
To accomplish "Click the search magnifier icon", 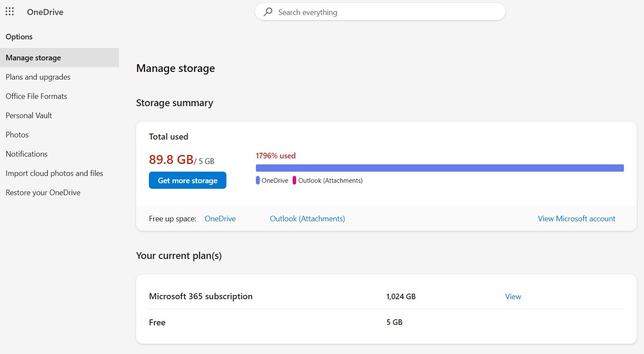I will point(268,12).
